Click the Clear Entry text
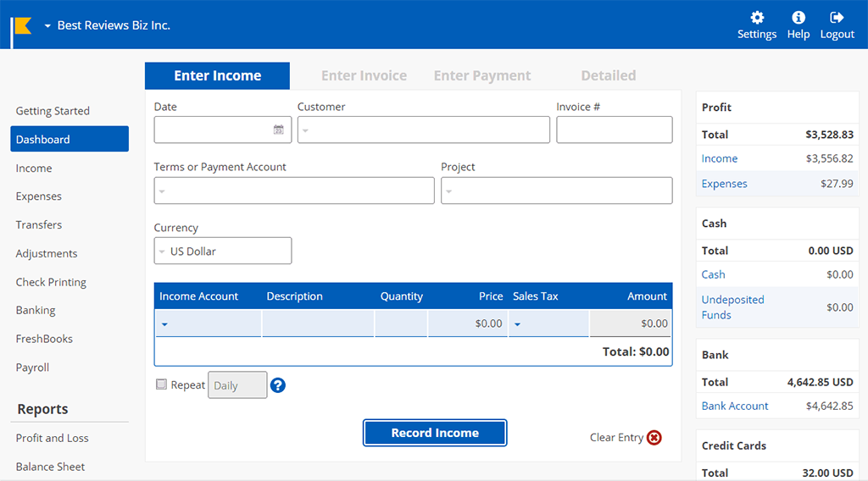Screen dimensions: 868x481 [x=616, y=437]
